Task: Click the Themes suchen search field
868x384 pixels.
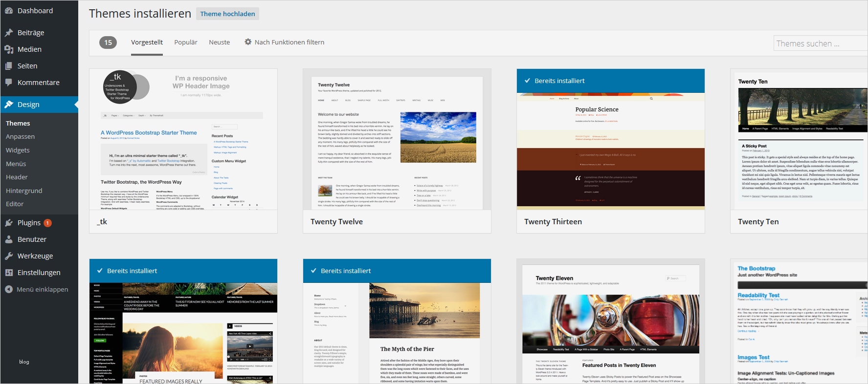Action: pos(821,43)
